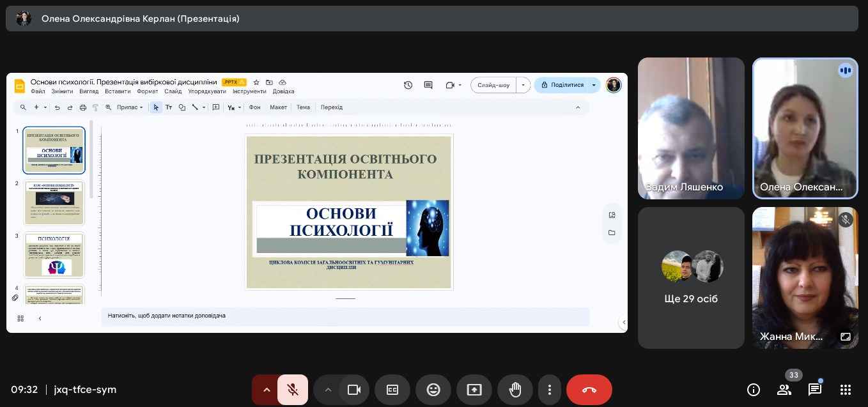Image resolution: width=868 pixels, height=407 pixels.
Task: Toggle the camera on or off
Action: 353,390
